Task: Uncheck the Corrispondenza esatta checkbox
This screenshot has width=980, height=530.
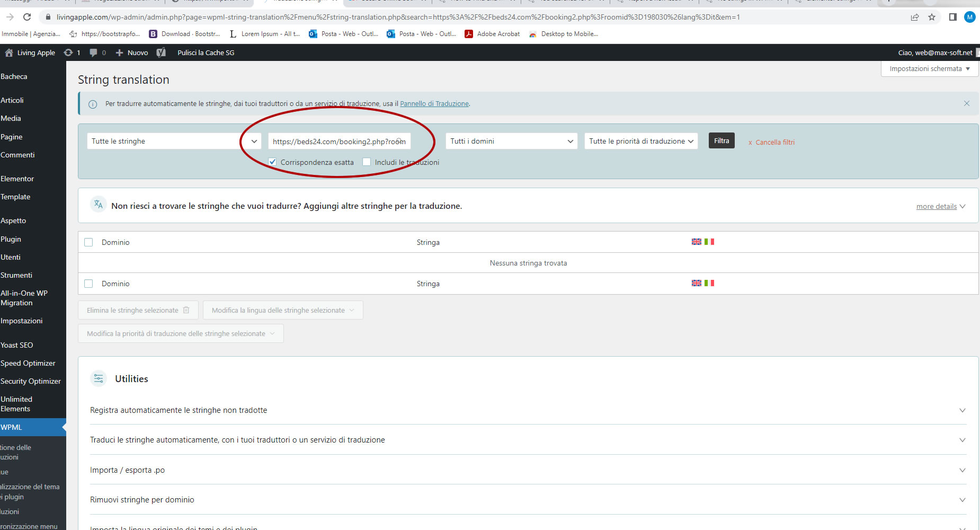Action: [272, 162]
